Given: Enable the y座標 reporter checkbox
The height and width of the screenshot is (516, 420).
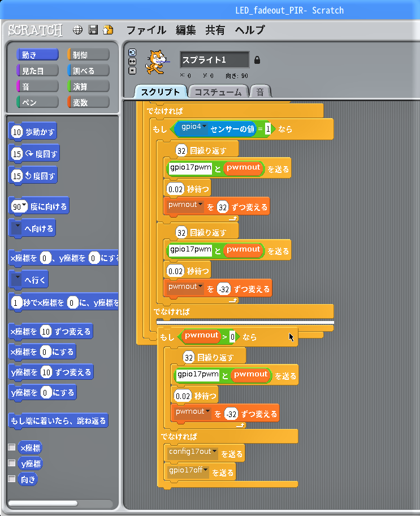Looking at the screenshot, I should [x=12, y=463].
